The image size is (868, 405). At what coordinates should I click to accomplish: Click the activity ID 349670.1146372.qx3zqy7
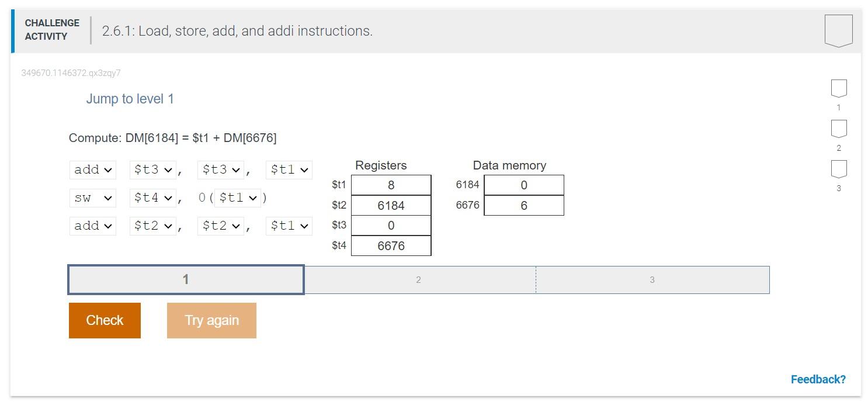coord(71,73)
